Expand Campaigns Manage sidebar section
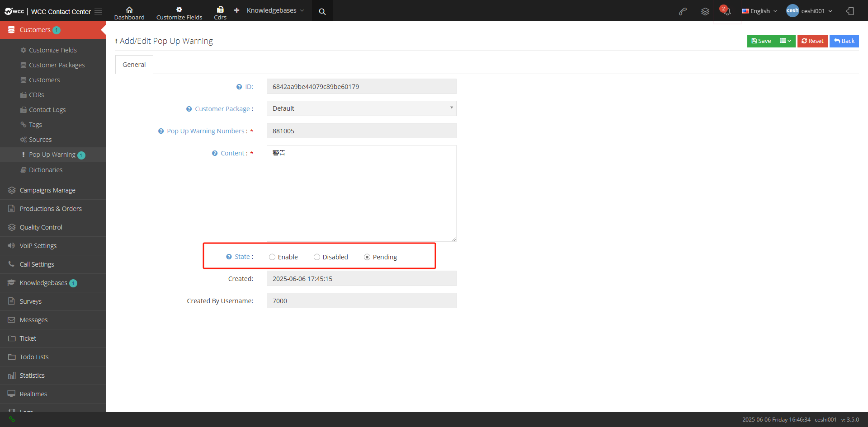 (x=53, y=190)
